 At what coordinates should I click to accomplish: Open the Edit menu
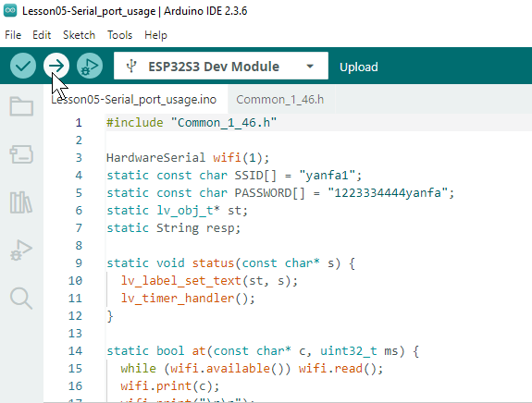42,35
